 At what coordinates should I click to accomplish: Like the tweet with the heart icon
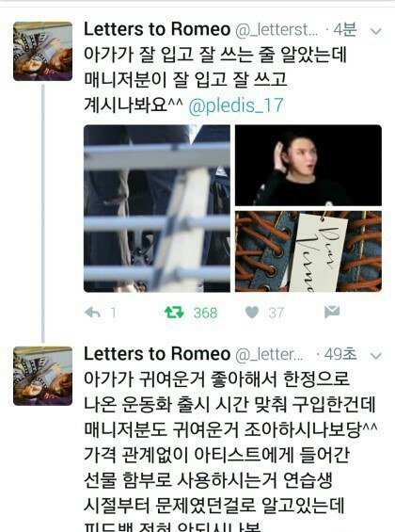(252, 313)
